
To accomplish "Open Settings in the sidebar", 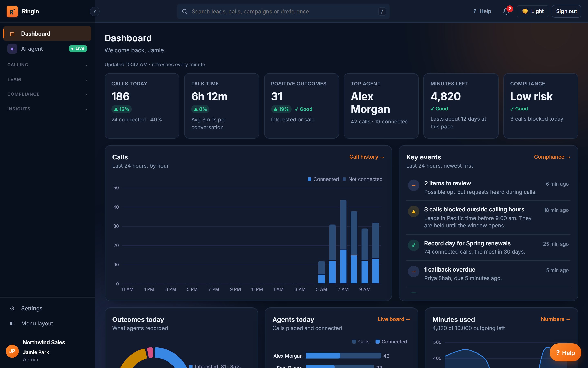I will (x=47, y=308).
